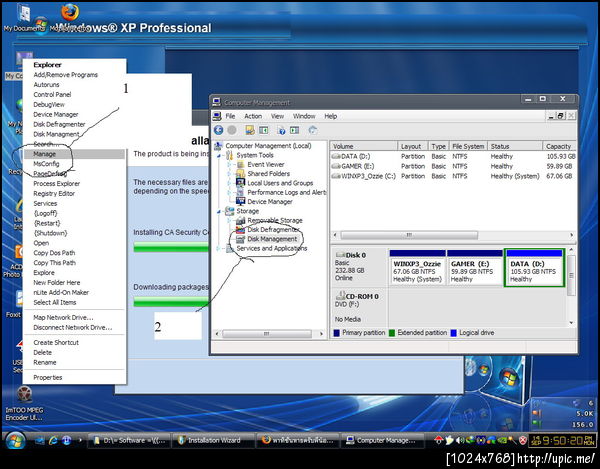Switch to Computer Manage... taskbar button
Screen dimensions: 600x469
pyautogui.click(x=382, y=440)
